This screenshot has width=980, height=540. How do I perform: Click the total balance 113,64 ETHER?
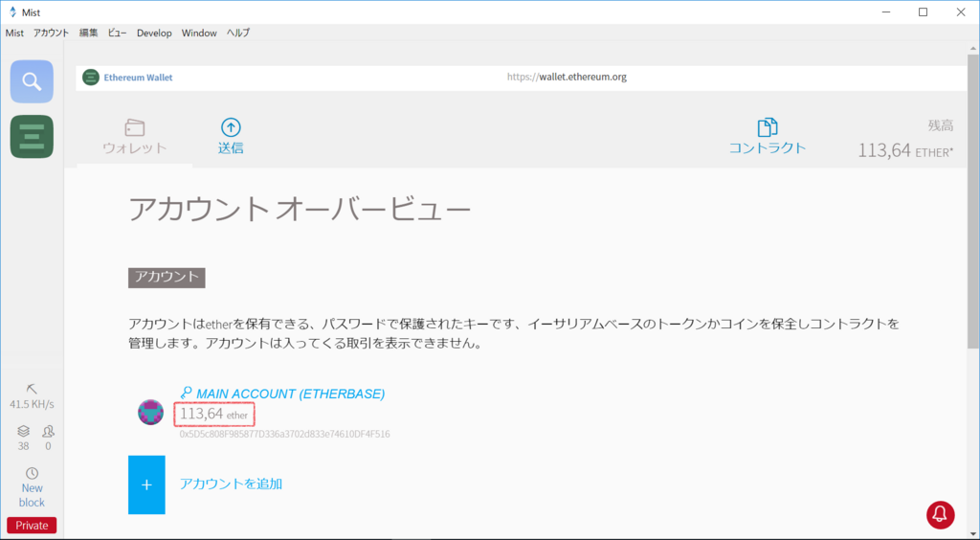[905, 150]
